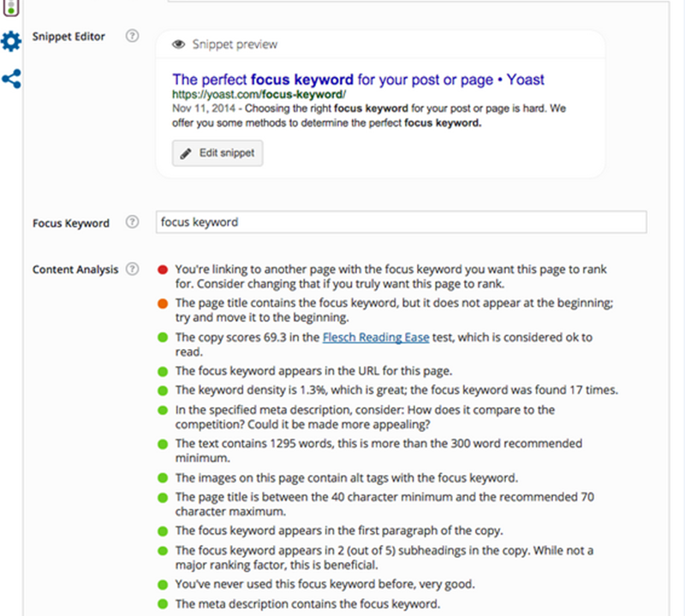Focus the Focus Keyword text field
Screen dimensions: 685x616
pyautogui.click(x=401, y=222)
